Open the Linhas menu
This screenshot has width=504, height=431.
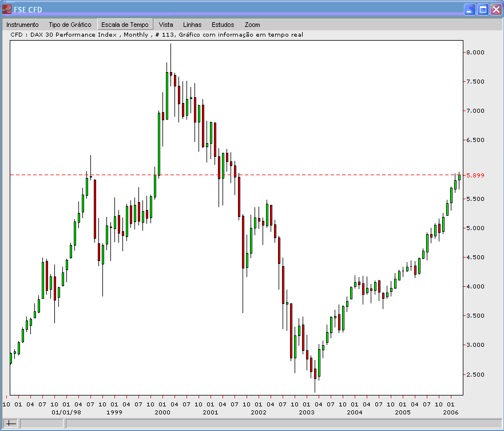pyautogui.click(x=192, y=25)
